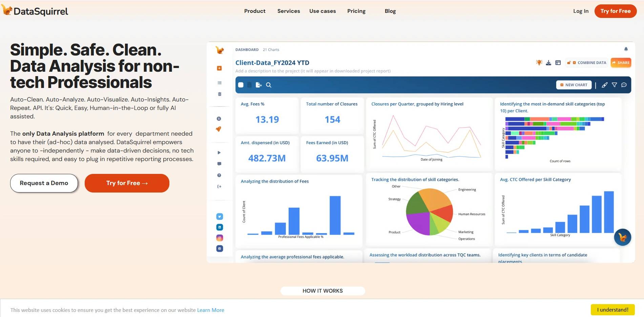Click the trash icon in blue toolbar
The image size is (644, 317).
[x=249, y=85]
